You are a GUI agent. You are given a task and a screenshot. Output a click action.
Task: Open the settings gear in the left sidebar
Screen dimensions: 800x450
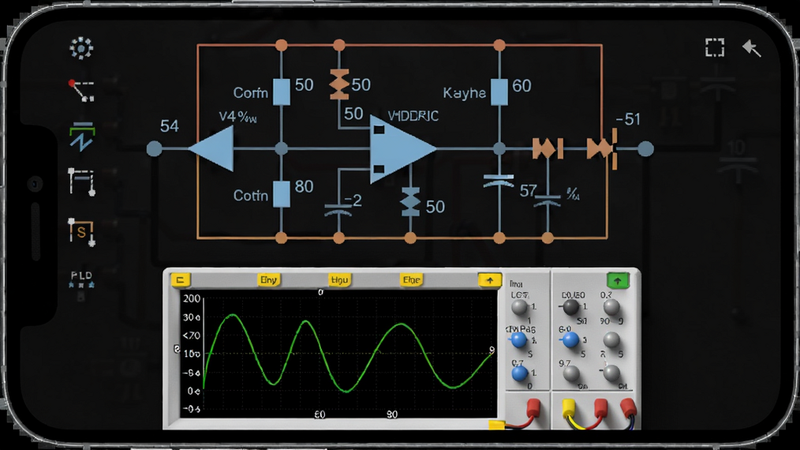pos(81,48)
